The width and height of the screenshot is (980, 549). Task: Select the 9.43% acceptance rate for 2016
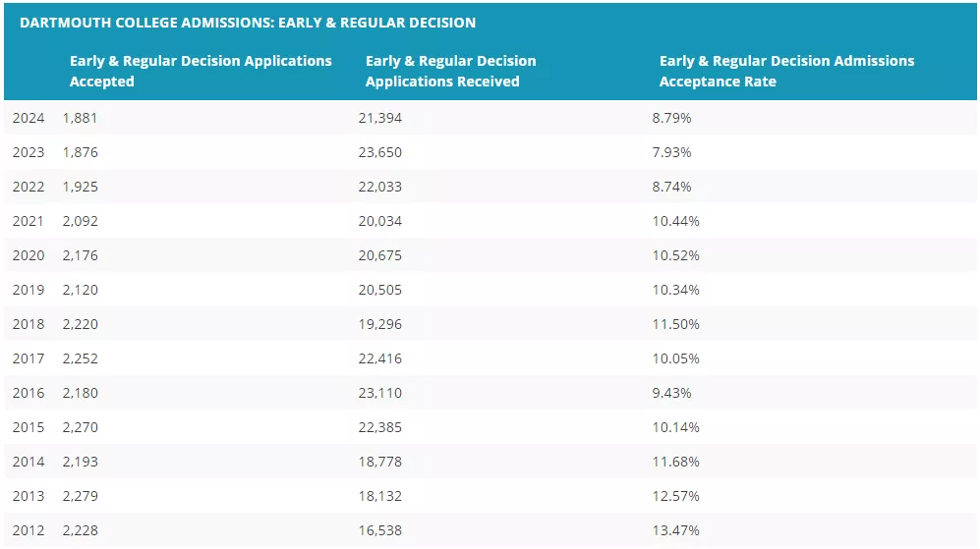coord(671,393)
